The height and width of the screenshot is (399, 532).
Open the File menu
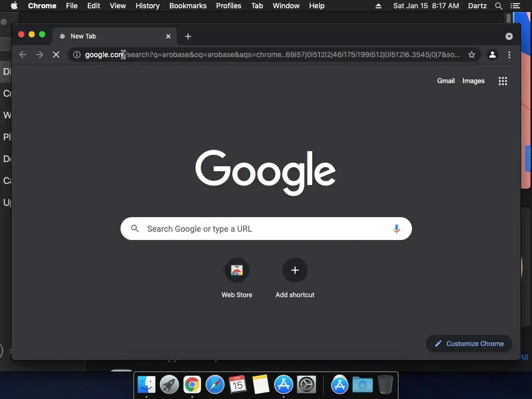(72, 6)
